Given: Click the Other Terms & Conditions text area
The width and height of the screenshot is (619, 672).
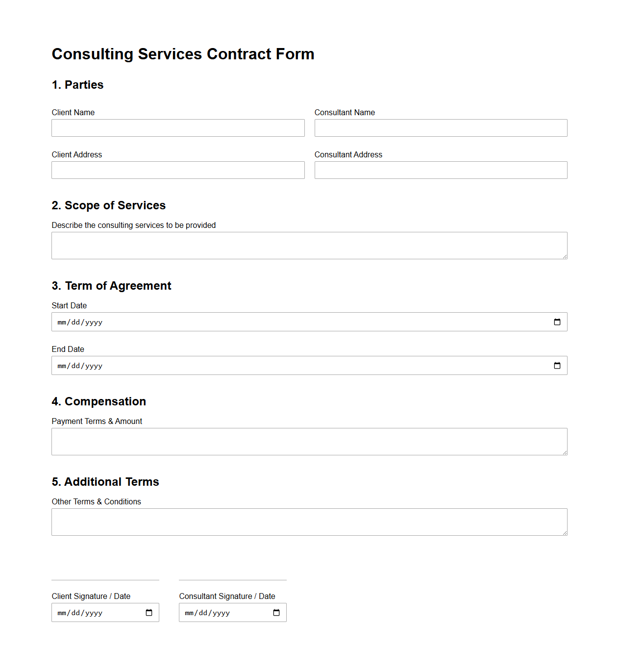Looking at the screenshot, I should [309, 522].
